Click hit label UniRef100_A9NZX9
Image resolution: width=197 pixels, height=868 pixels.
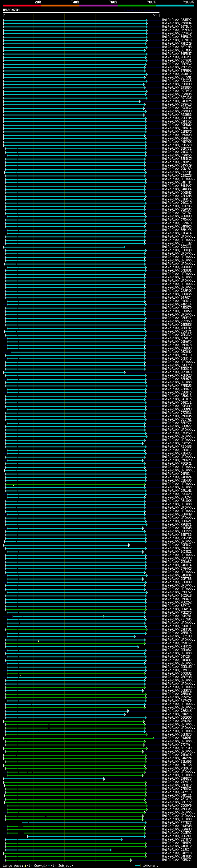point(177,43)
